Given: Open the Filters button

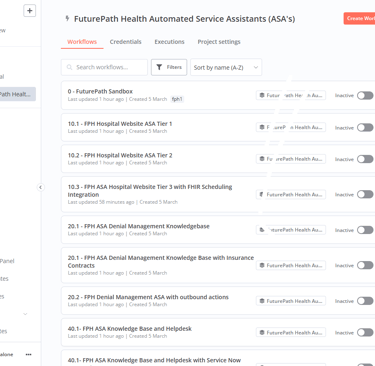Looking at the screenshot, I should pyautogui.click(x=169, y=67).
